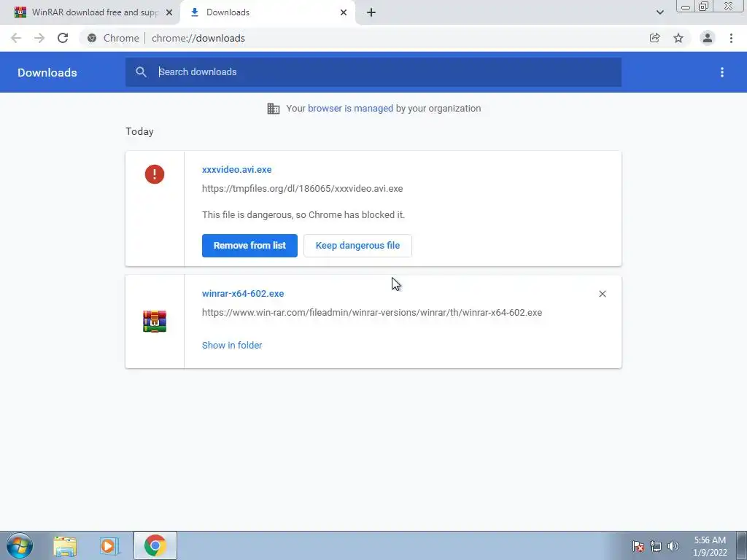The width and height of the screenshot is (747, 560).
Task: Open the 'browser is managed' link
Action: (351, 109)
